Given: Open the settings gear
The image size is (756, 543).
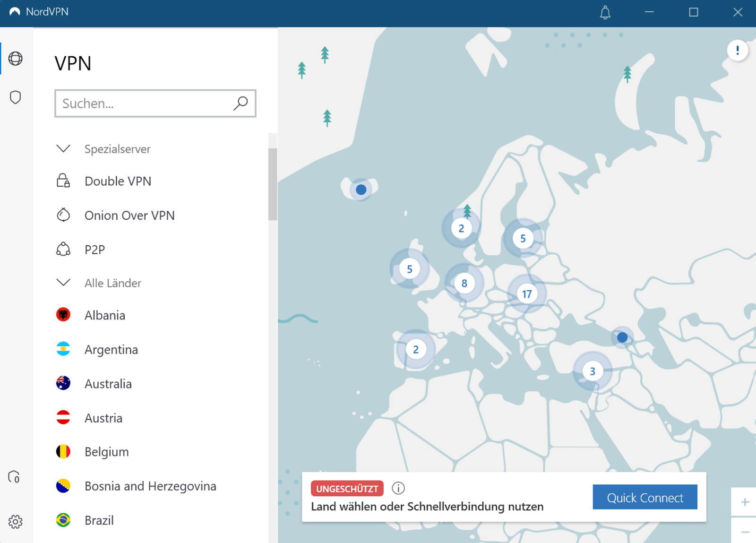Looking at the screenshot, I should [17, 522].
